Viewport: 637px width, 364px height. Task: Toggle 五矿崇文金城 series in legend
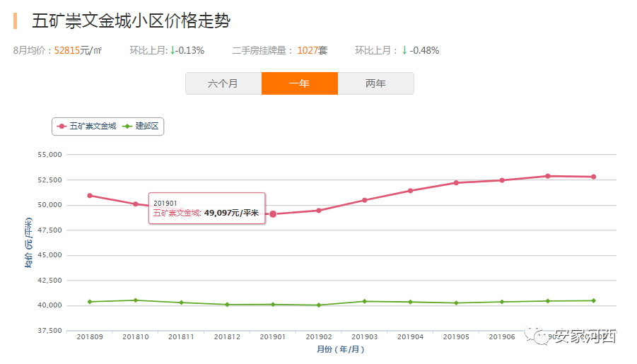click(x=86, y=127)
